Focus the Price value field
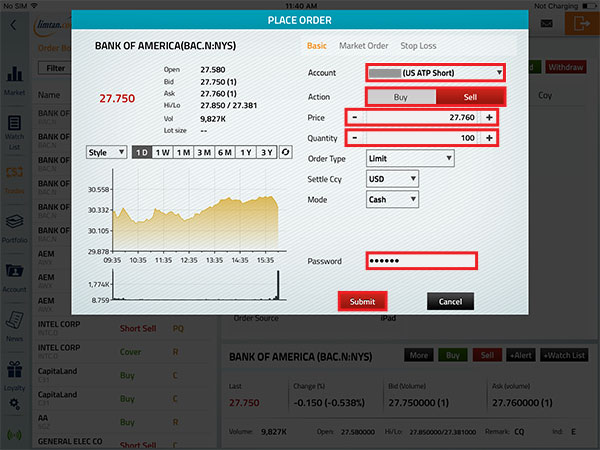The image size is (600, 450). point(422,117)
